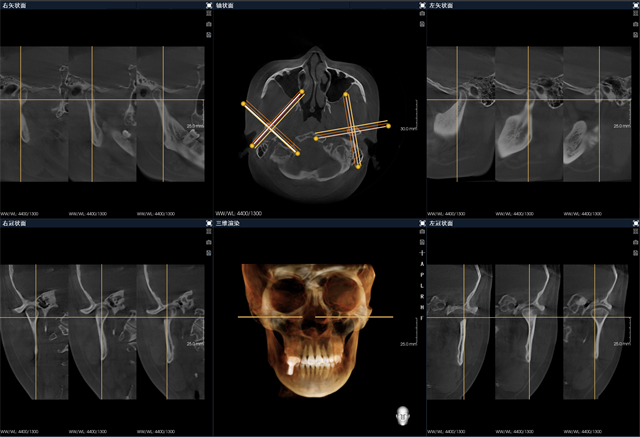Select first slice in left sagittal panel
The height and width of the screenshot is (437, 640).
click(x=461, y=114)
